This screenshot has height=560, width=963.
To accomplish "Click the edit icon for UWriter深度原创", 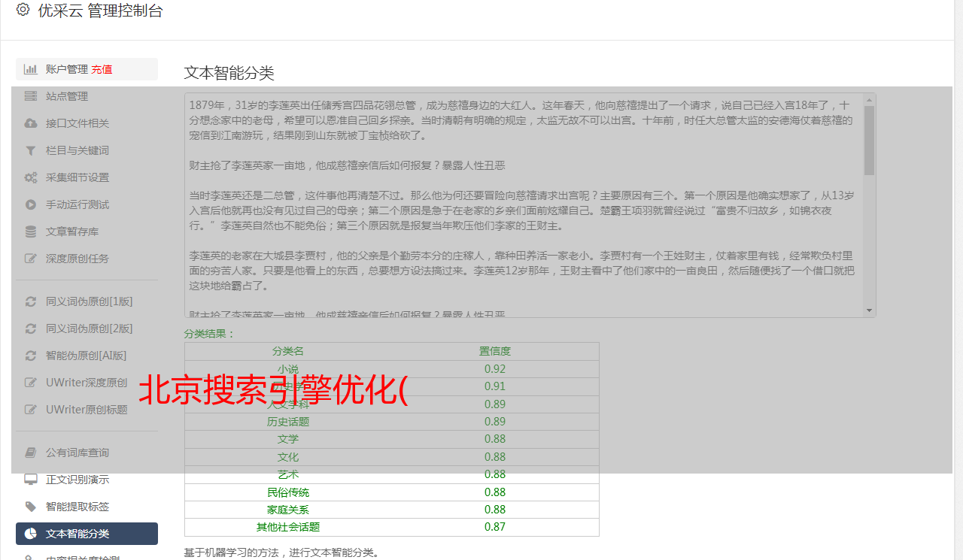I will [31, 383].
